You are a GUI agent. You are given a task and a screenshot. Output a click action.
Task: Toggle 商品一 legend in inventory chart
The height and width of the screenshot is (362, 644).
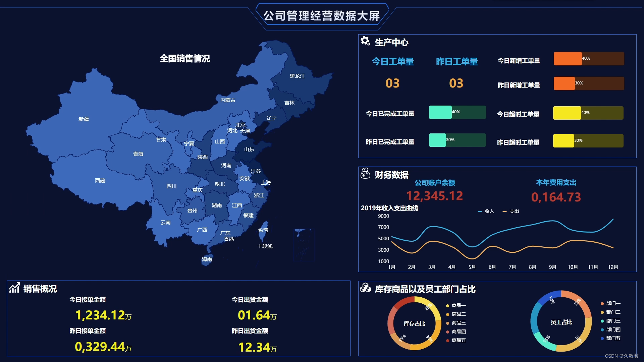coord(456,305)
